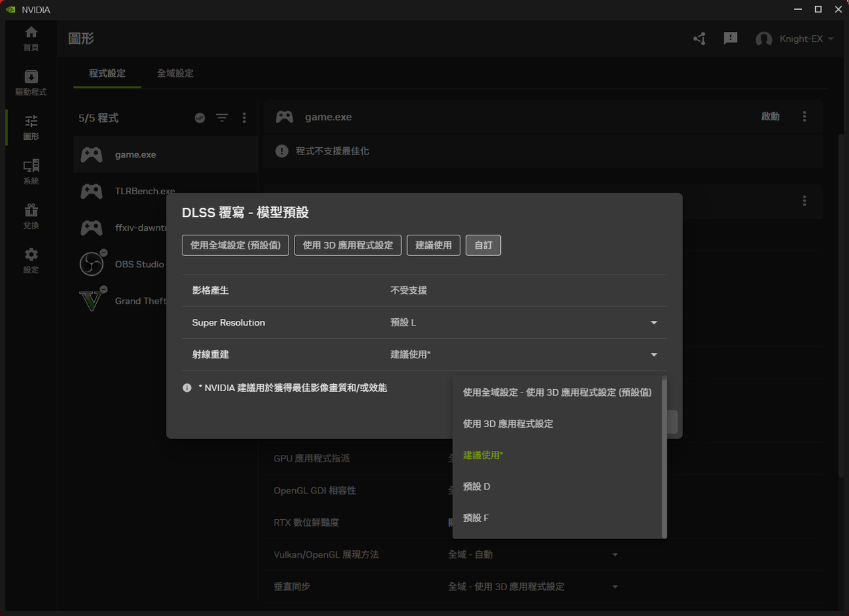This screenshot has width=849, height=616.
Task: Click 啟動 to launch game.exe
Action: pyautogui.click(x=771, y=117)
